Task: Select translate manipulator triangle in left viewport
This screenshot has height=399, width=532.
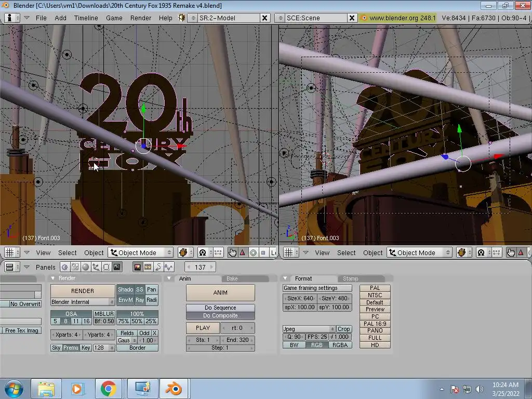Action: point(243,252)
